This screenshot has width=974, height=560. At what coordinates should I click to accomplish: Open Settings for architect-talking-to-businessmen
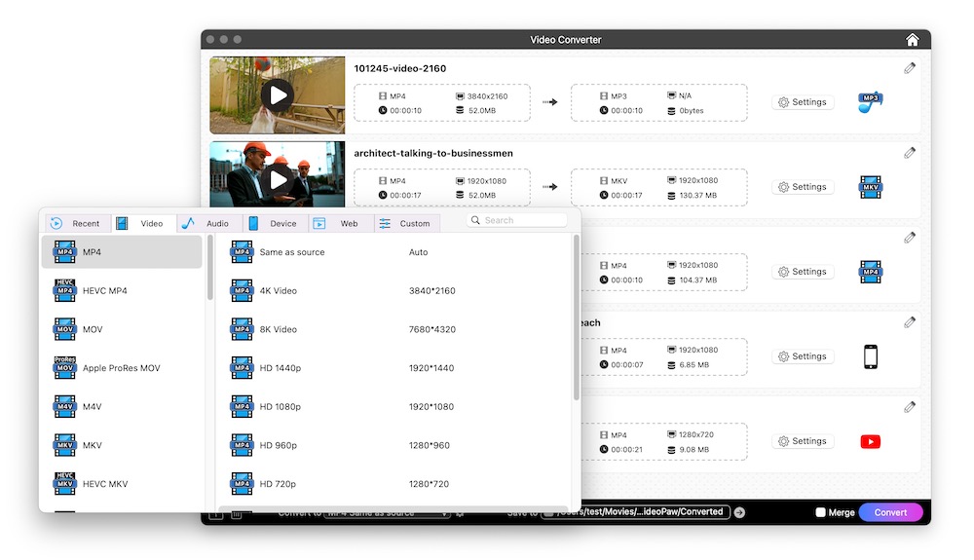(803, 187)
